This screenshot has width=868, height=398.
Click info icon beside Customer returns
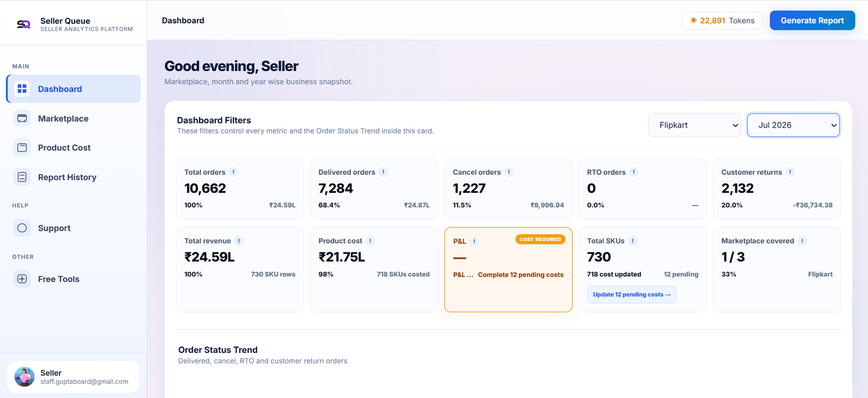tap(790, 172)
